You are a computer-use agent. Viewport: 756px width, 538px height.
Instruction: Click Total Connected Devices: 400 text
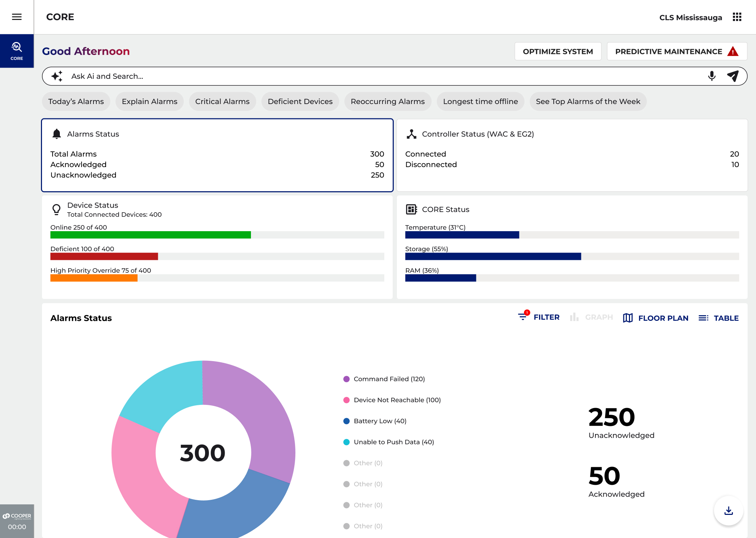(x=114, y=214)
